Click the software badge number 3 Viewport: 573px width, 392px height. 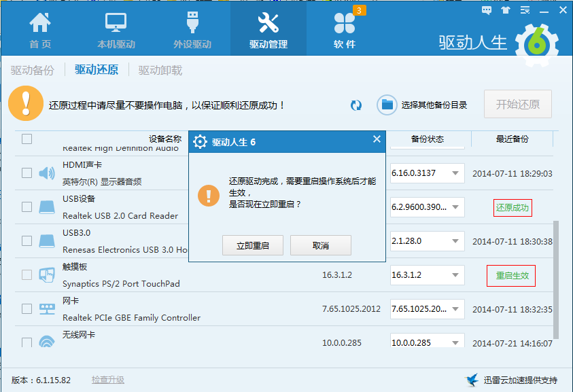(x=359, y=11)
